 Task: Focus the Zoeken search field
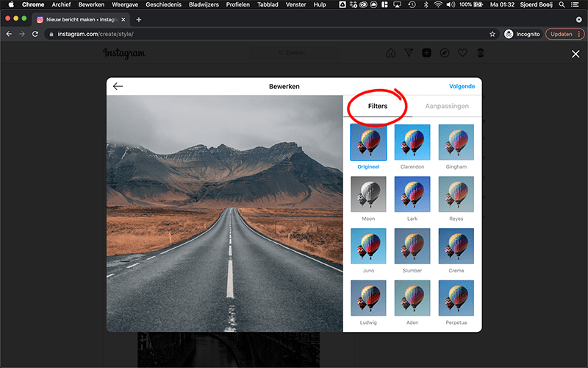(294, 53)
